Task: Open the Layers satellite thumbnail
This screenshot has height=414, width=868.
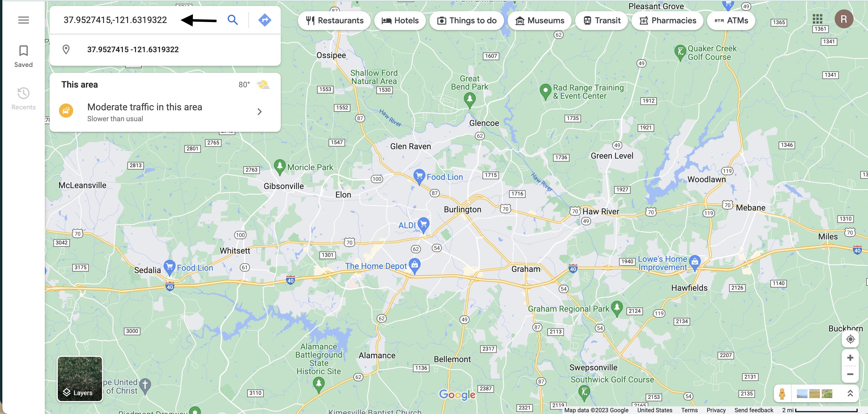Action: (80, 379)
